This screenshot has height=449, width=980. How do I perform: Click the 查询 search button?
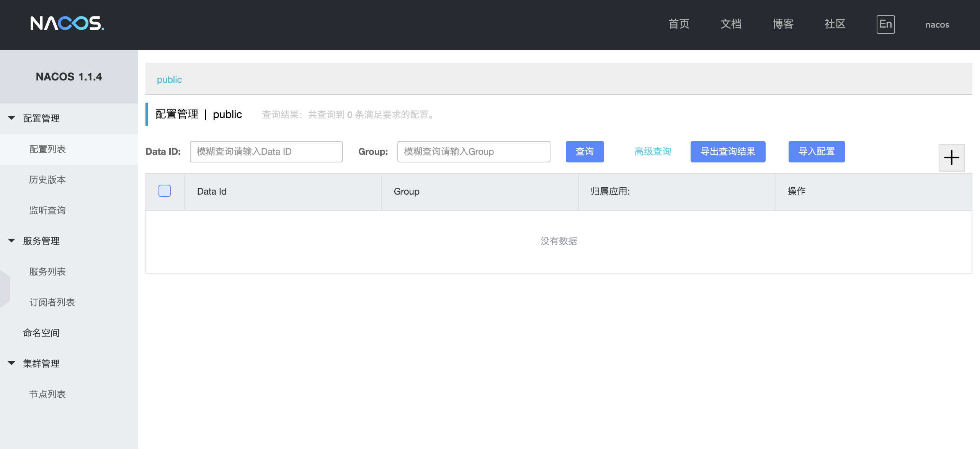coord(585,152)
